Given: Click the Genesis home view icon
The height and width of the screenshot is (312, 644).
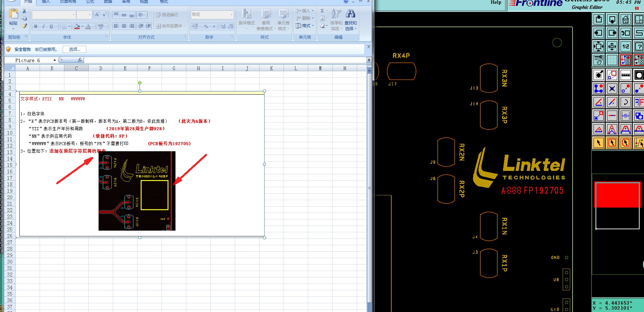Looking at the screenshot, I should pos(626,19).
